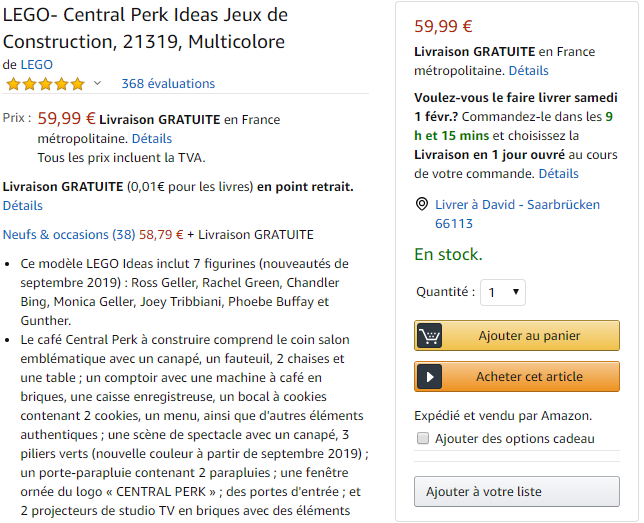
Task: Open Détails link in buy box shipping
Action: [528, 71]
